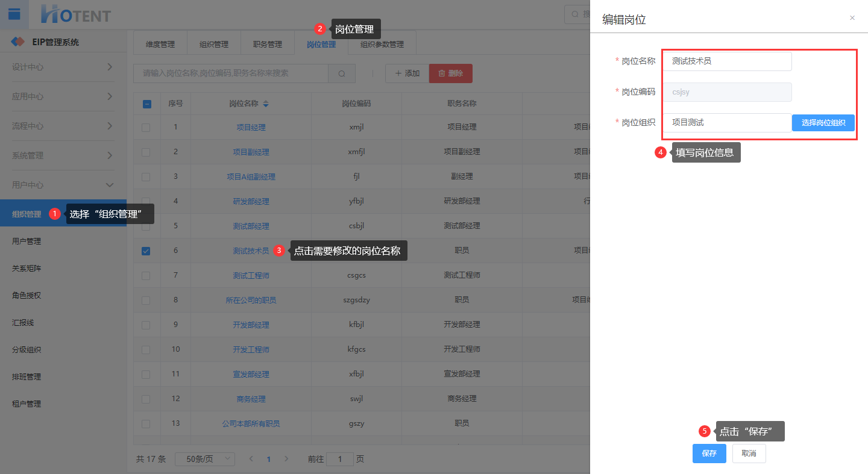
Task: Tick the checkbox for row 7 测试工程师
Action: pyautogui.click(x=146, y=276)
